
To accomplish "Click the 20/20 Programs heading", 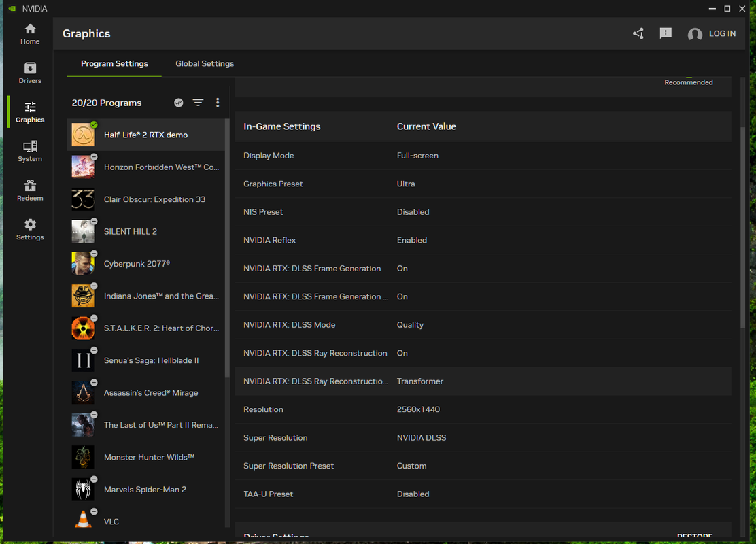I will point(107,103).
